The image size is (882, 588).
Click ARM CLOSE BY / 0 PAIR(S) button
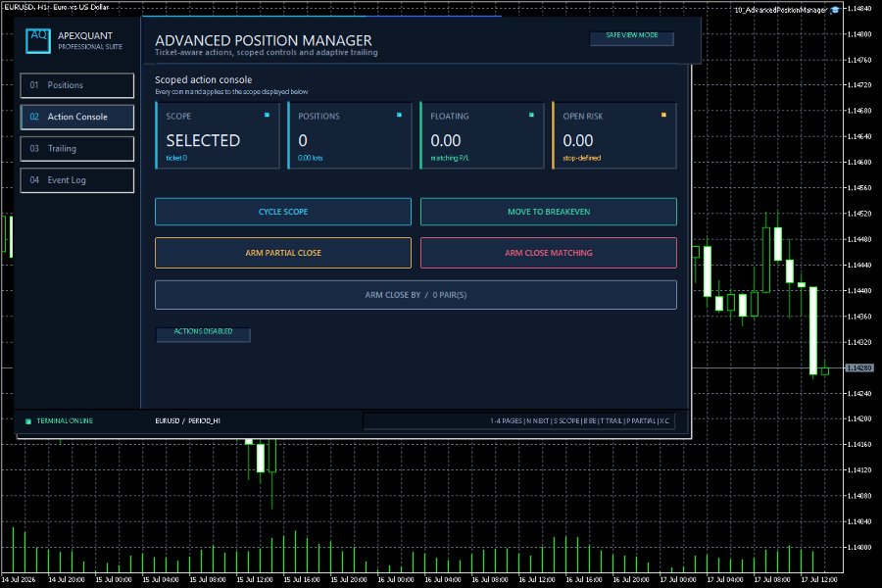tap(416, 295)
